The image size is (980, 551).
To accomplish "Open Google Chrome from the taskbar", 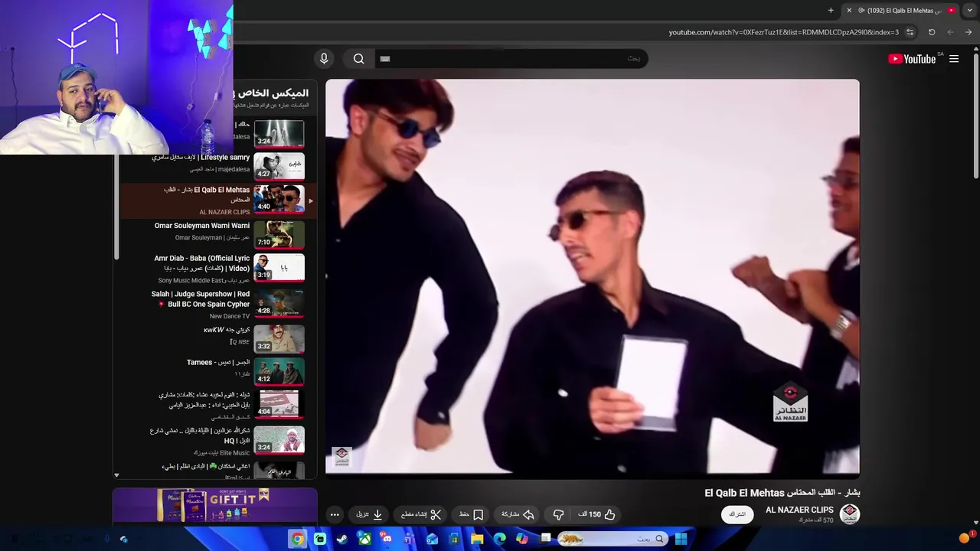I will [x=298, y=539].
